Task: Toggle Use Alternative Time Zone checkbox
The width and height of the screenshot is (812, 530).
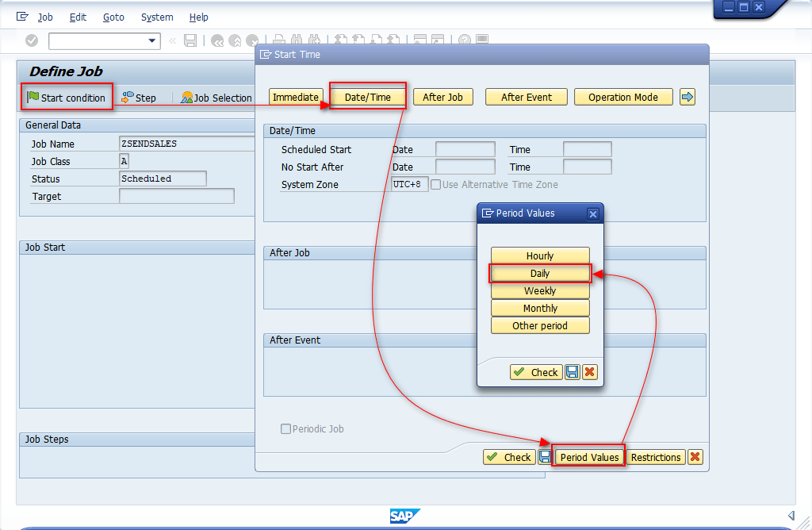Action: [436, 185]
